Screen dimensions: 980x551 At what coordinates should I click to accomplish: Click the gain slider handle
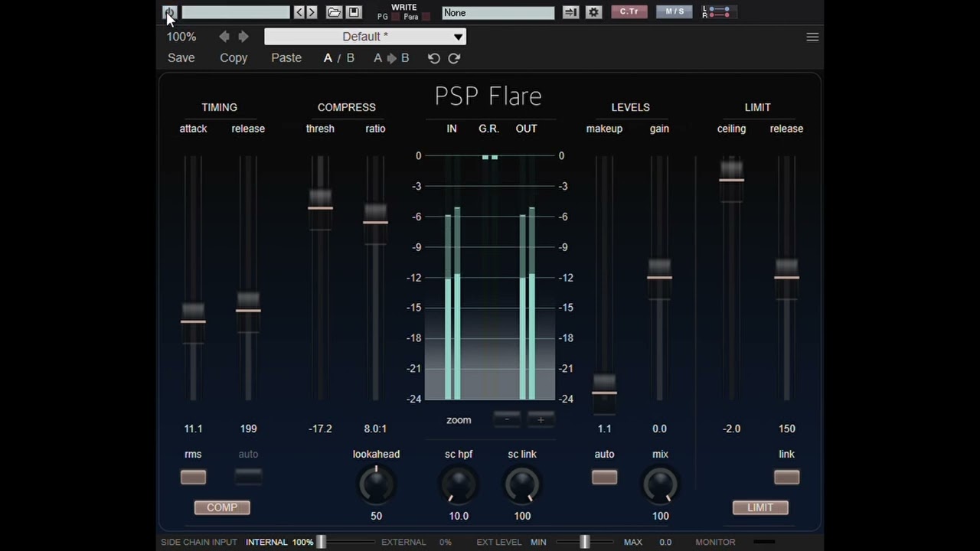[x=659, y=277]
